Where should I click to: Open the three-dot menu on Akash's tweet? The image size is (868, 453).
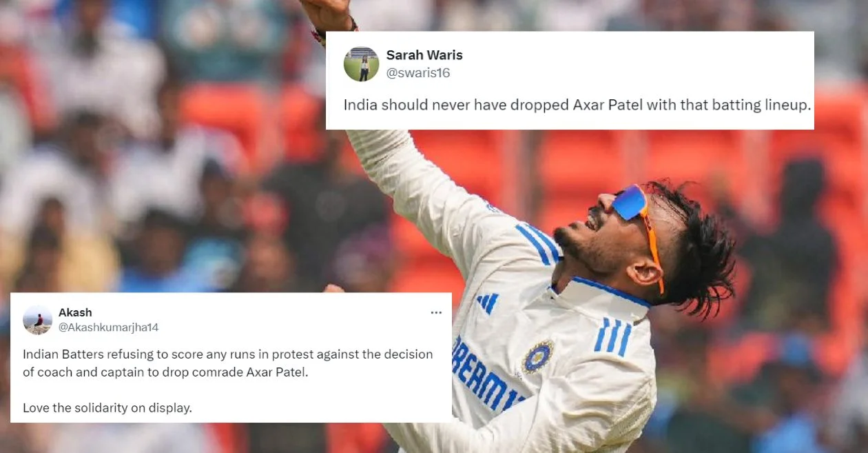[436, 312]
